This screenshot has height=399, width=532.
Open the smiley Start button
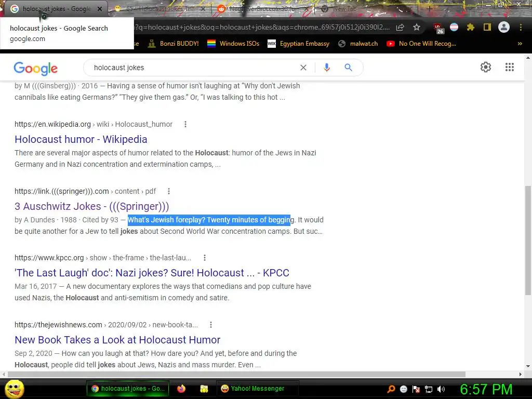pos(14,389)
